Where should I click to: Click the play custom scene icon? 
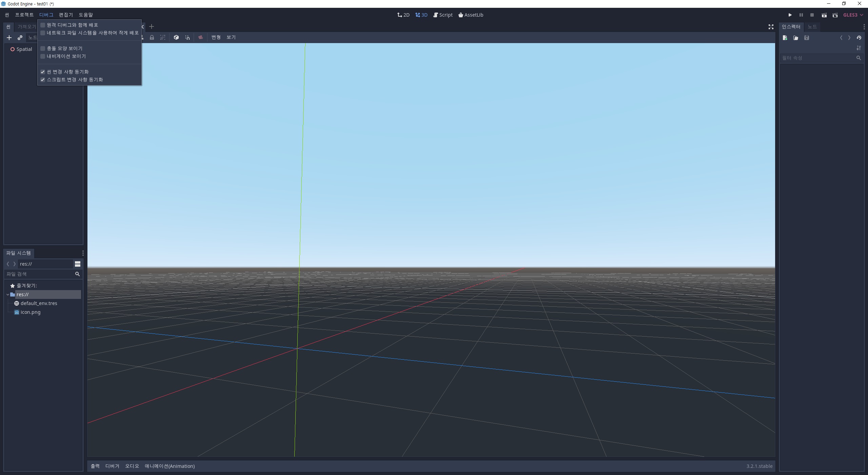tap(835, 15)
